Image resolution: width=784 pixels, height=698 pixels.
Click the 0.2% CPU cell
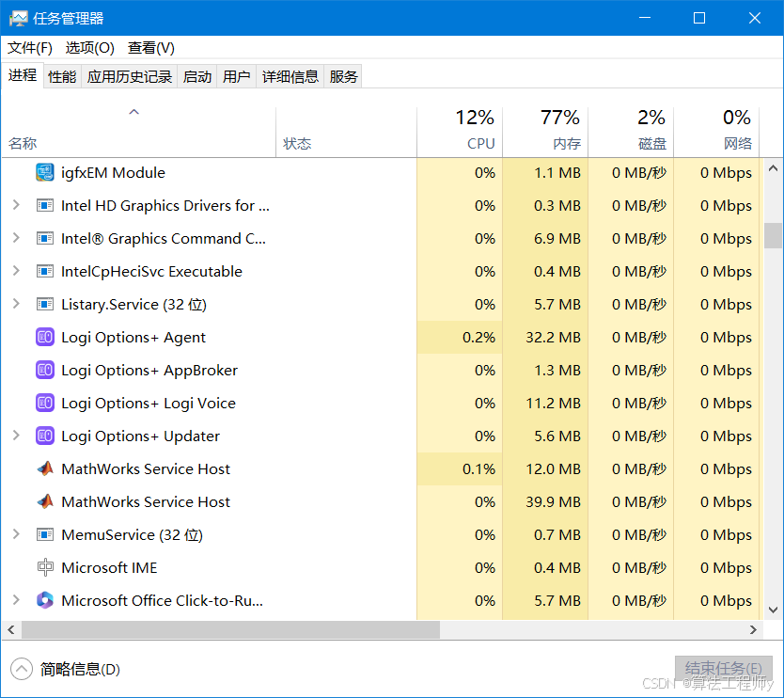pos(460,338)
